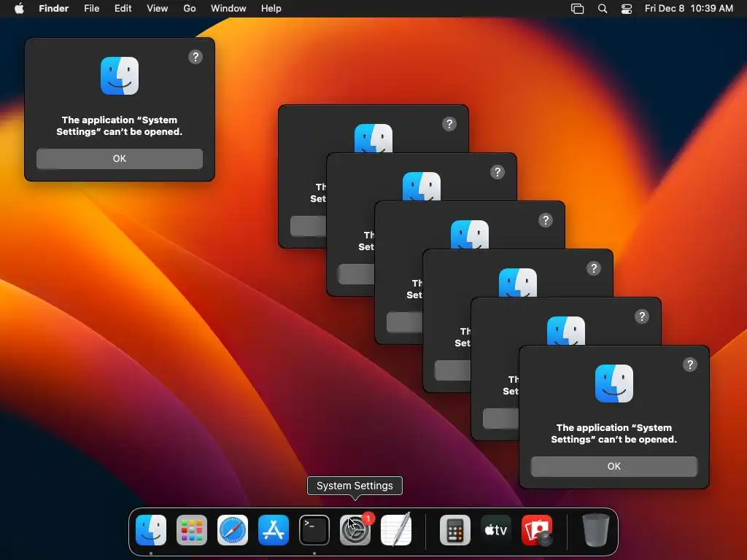Click help button of fourth-from-back cascaded dialog
This screenshot has width=747, height=560.
point(594,268)
